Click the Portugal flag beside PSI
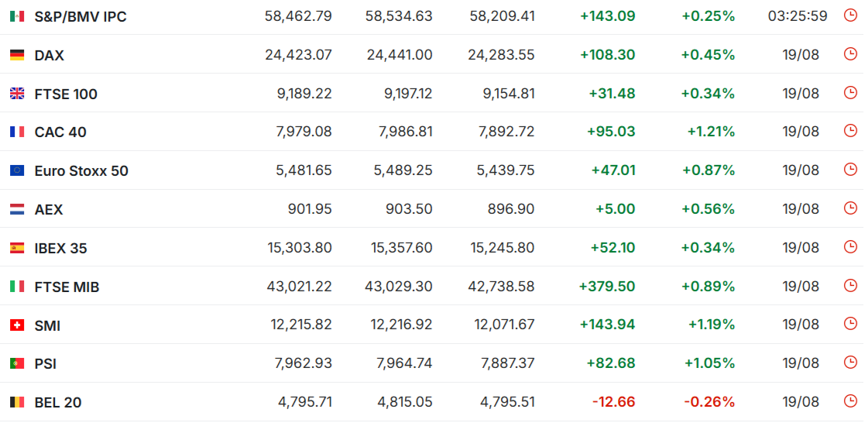 coord(17,364)
